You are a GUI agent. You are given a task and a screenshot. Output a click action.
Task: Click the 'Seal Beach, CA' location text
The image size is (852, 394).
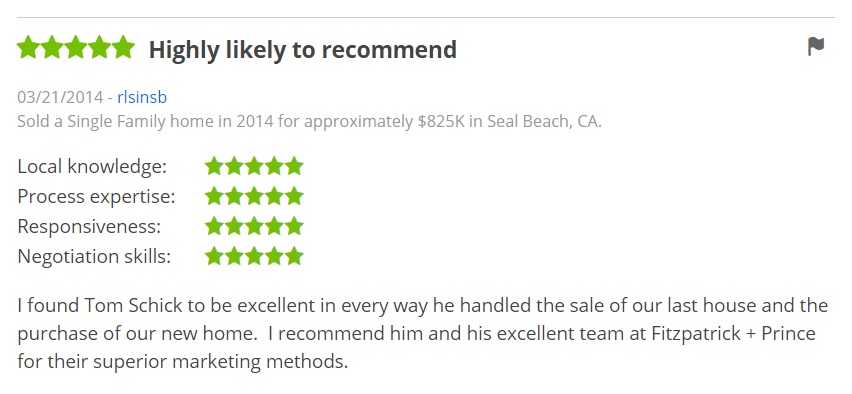tap(543, 121)
